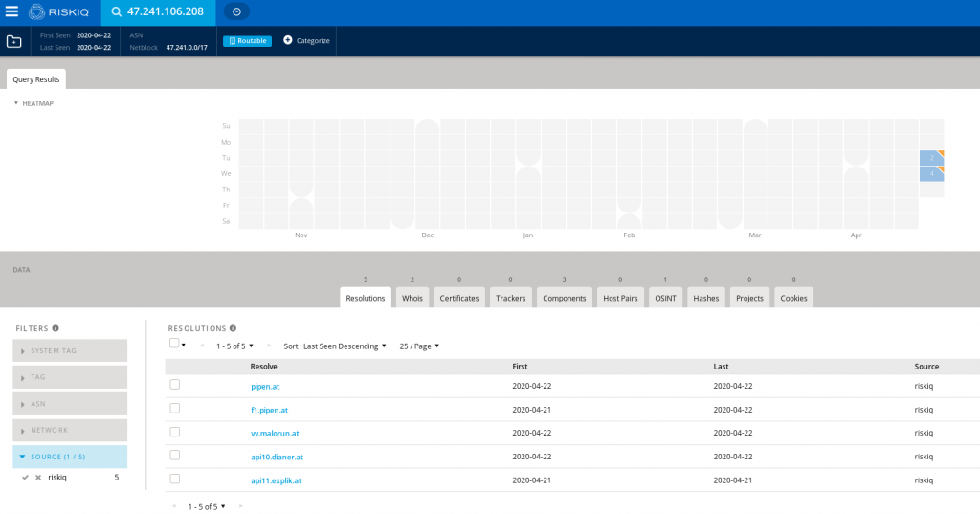
Task: Open the f1.pipen.at link
Action: coord(269,411)
